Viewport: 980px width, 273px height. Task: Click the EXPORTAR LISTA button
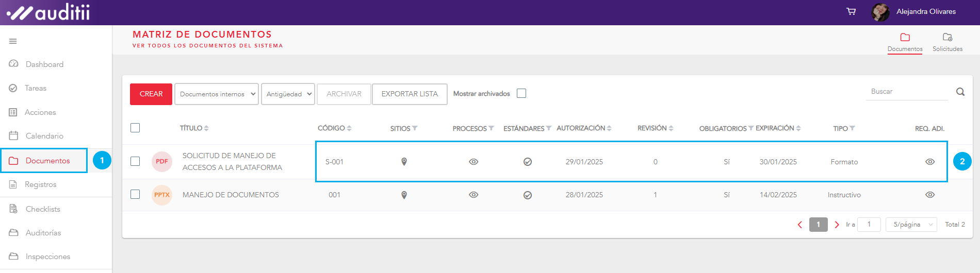[410, 94]
